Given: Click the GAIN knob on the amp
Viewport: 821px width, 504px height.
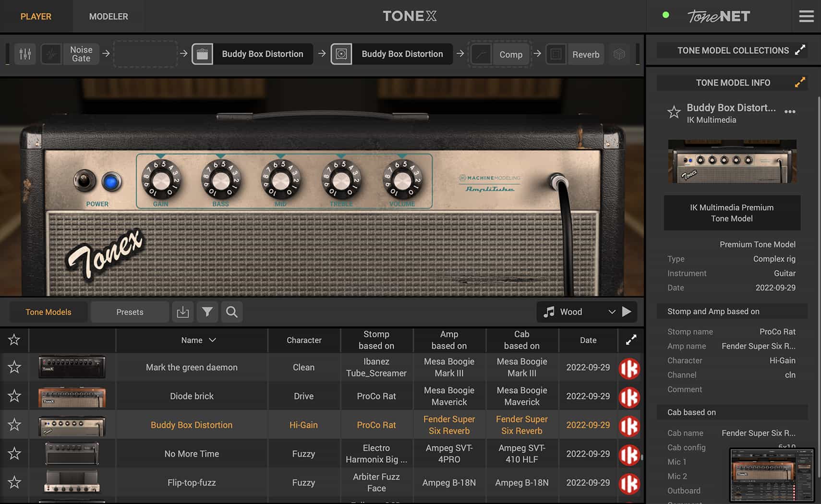Looking at the screenshot, I should tap(161, 181).
